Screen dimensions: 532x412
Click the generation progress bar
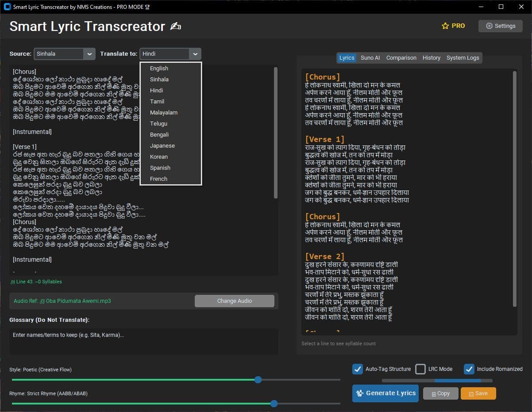(437, 381)
